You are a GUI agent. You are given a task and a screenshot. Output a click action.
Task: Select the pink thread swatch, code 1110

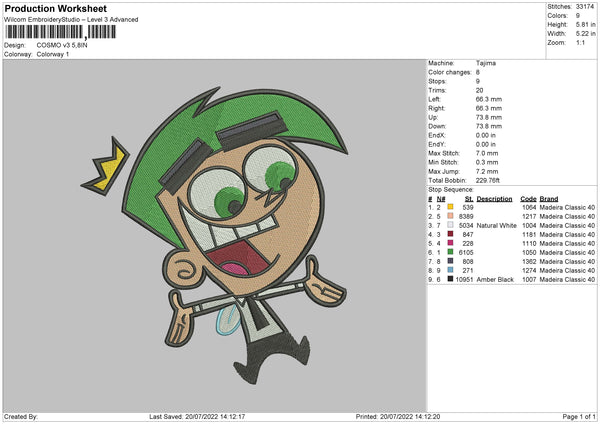click(x=451, y=243)
